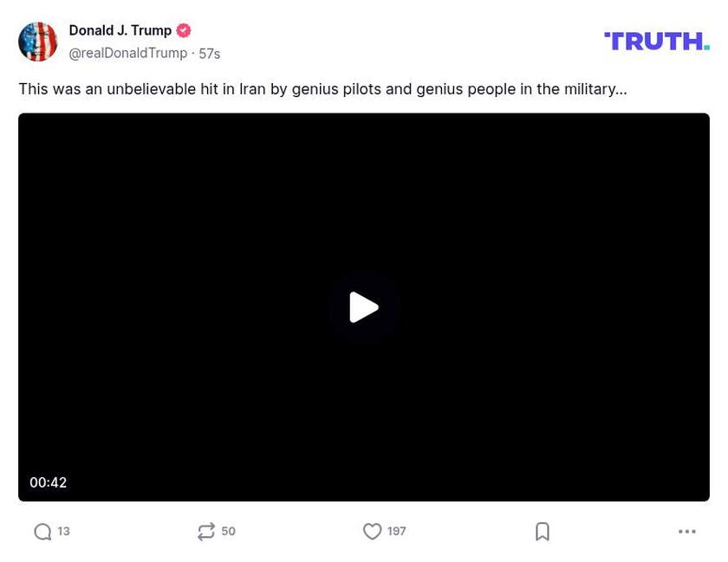The image size is (728, 562).
Task: Click the TRUTH logo in the corner
Action: click(x=656, y=39)
